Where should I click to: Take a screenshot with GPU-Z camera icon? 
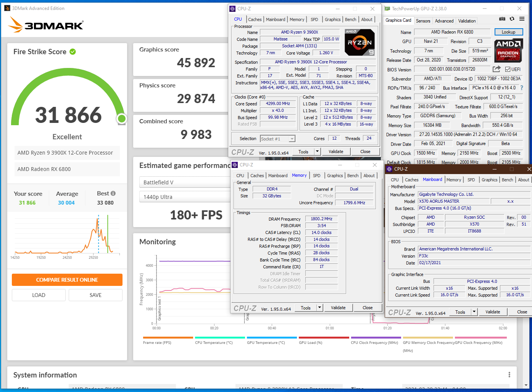click(502, 19)
